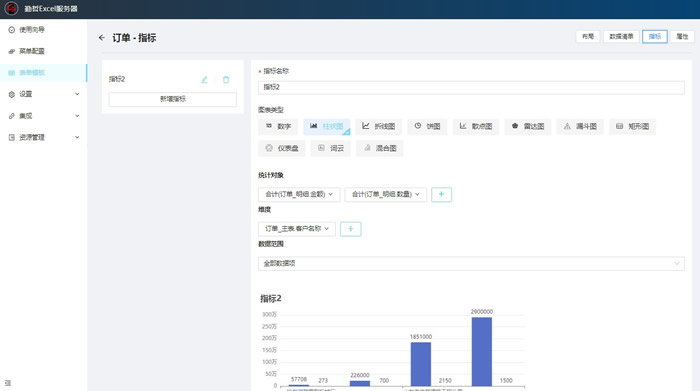
Task: Click the 新增指标 button
Action: [x=173, y=99]
